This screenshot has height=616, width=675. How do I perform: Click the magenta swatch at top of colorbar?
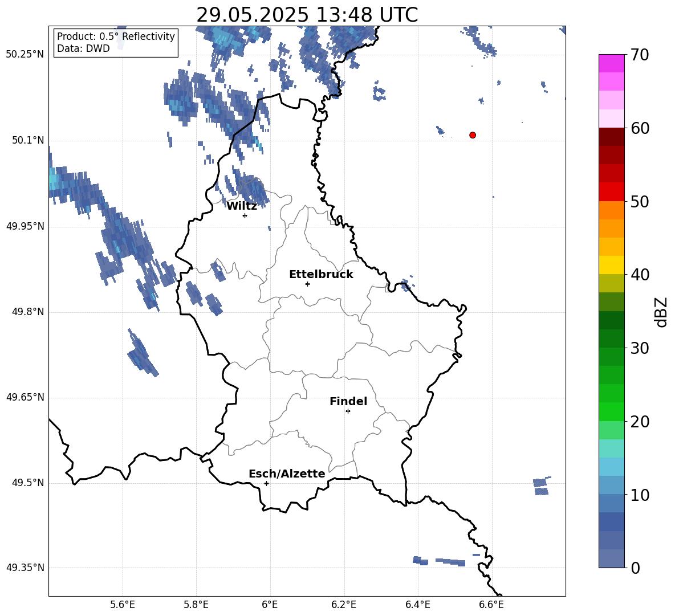pyautogui.click(x=612, y=64)
